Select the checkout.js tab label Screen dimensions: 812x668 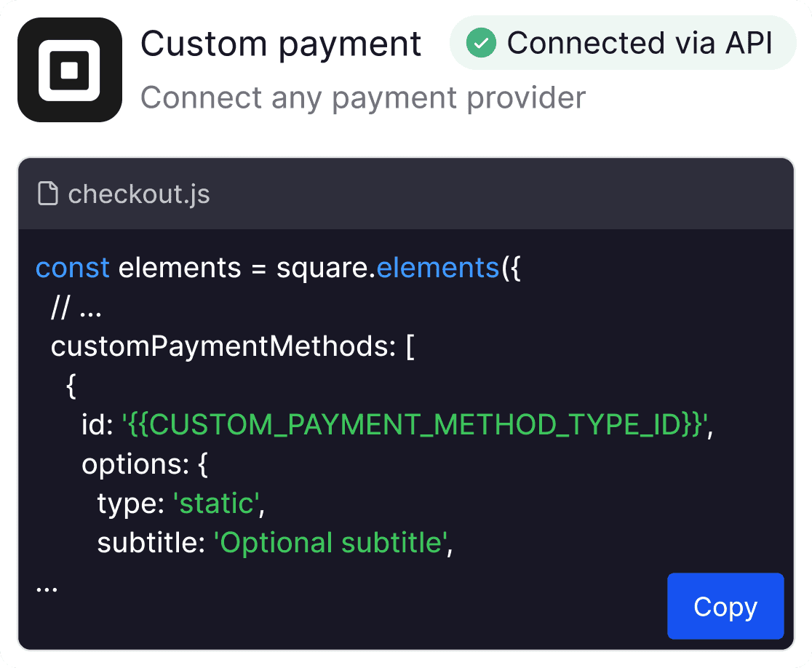point(138,194)
